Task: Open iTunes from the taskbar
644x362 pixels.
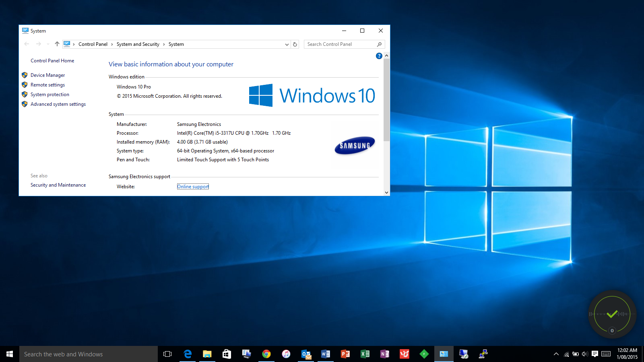Action: click(286, 354)
